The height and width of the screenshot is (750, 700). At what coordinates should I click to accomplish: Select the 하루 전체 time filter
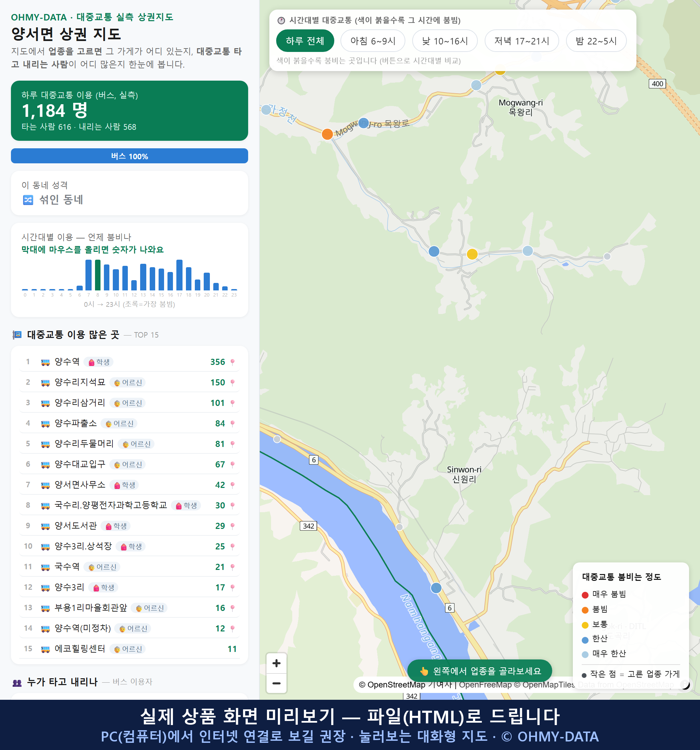305,41
